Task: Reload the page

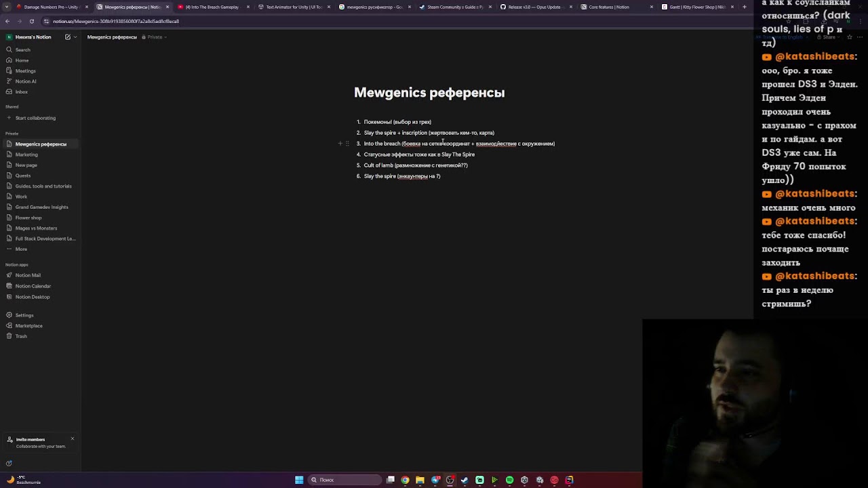Action: [31, 21]
